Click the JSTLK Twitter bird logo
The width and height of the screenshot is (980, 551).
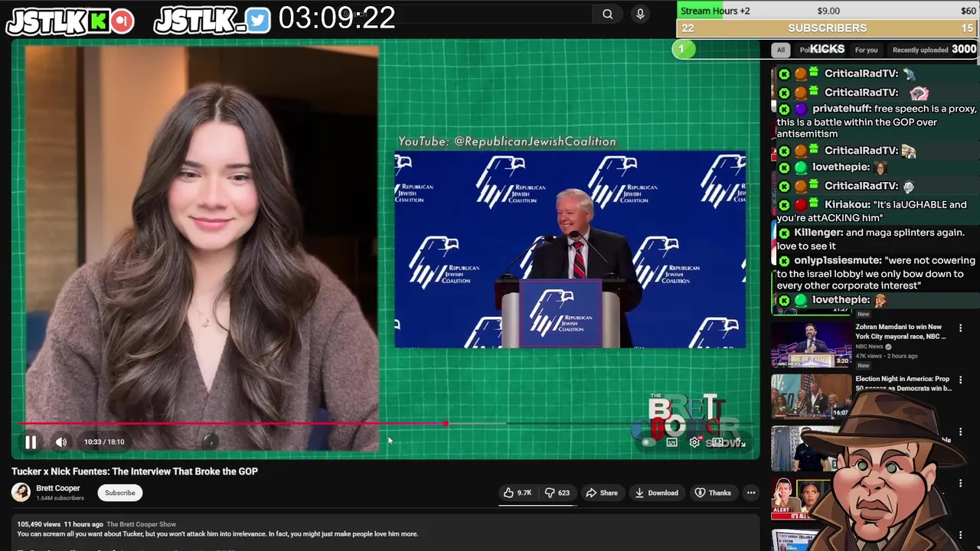212,21
